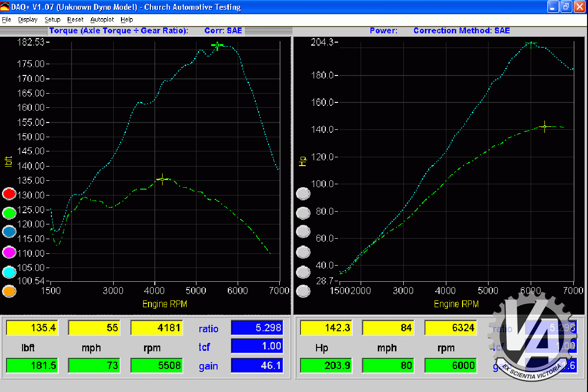Open the Autoplot menu

tap(102, 20)
